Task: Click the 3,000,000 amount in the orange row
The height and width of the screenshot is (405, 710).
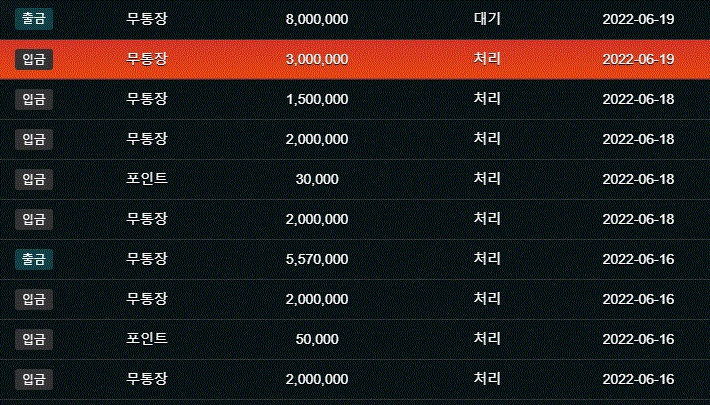Action: (x=317, y=59)
